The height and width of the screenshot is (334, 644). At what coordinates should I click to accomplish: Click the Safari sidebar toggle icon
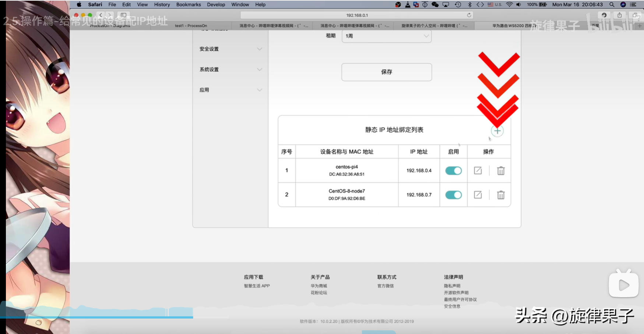pos(124,15)
